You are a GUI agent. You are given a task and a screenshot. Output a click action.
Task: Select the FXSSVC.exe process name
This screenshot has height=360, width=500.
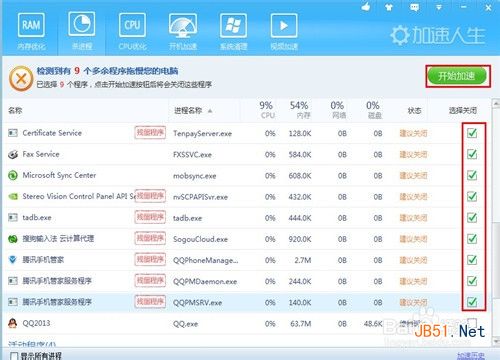192,155
